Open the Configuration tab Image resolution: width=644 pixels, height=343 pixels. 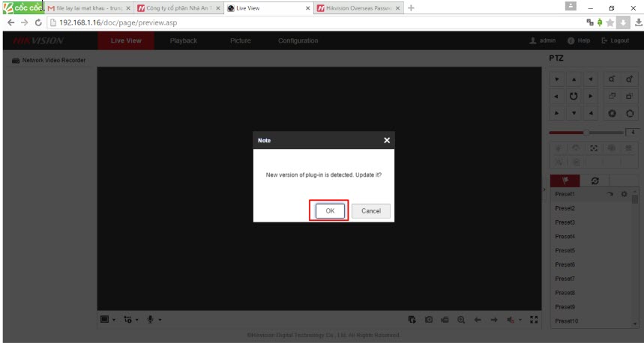pyautogui.click(x=298, y=40)
